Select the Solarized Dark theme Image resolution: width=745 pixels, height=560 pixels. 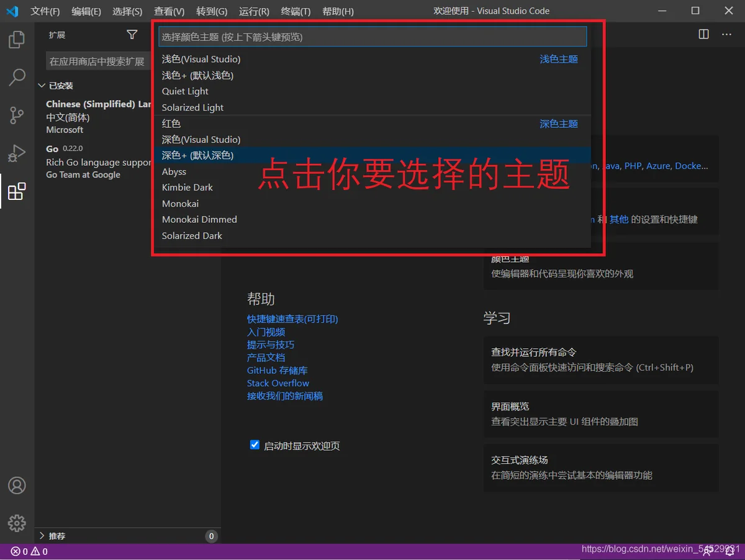372,235
